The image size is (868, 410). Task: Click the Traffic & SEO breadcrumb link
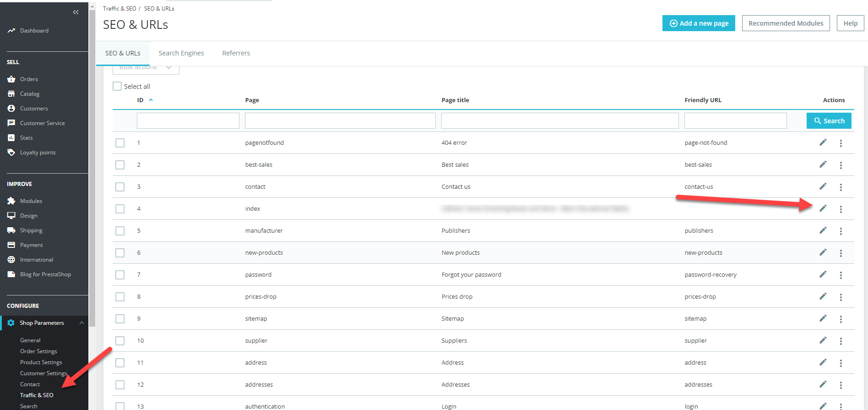[x=119, y=9]
